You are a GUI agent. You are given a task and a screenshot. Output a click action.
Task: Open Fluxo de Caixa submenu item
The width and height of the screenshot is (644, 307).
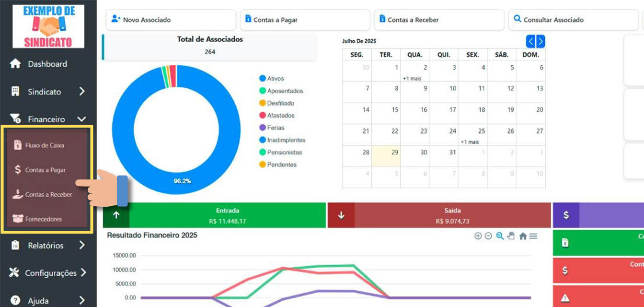click(44, 145)
